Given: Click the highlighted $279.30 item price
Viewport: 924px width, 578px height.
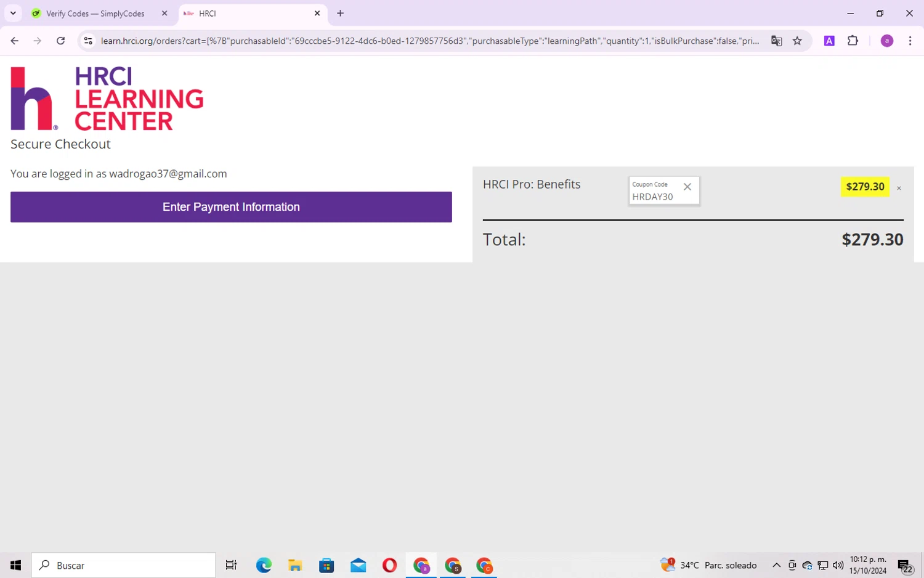Looking at the screenshot, I should click(x=865, y=187).
